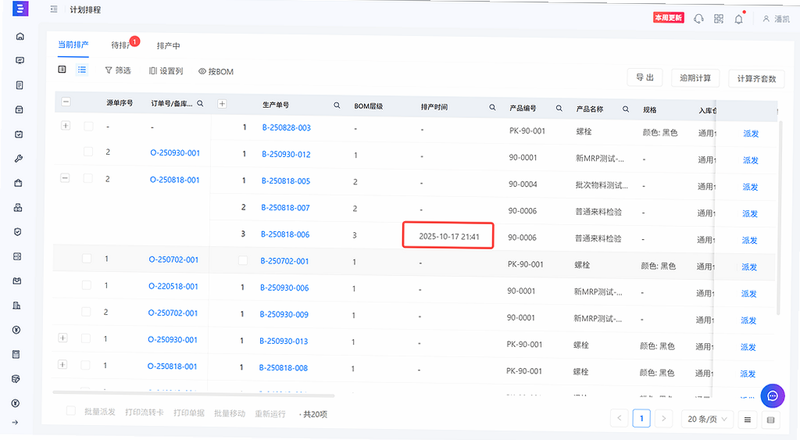800x440 pixels.
Task: Click the monitor icon in the sidebar
Action: [x=20, y=60]
